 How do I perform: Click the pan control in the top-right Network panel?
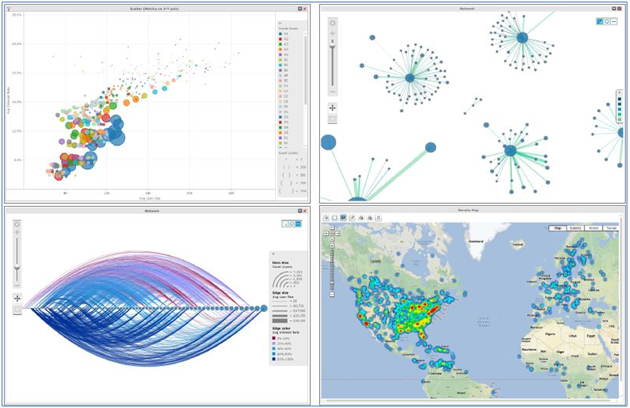tap(332, 106)
